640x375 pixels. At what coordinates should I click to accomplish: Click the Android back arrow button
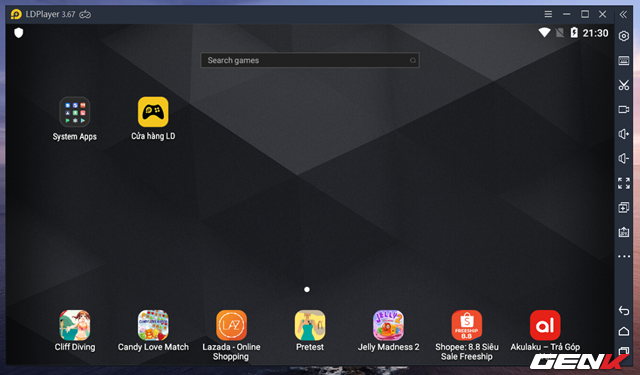pyautogui.click(x=624, y=311)
